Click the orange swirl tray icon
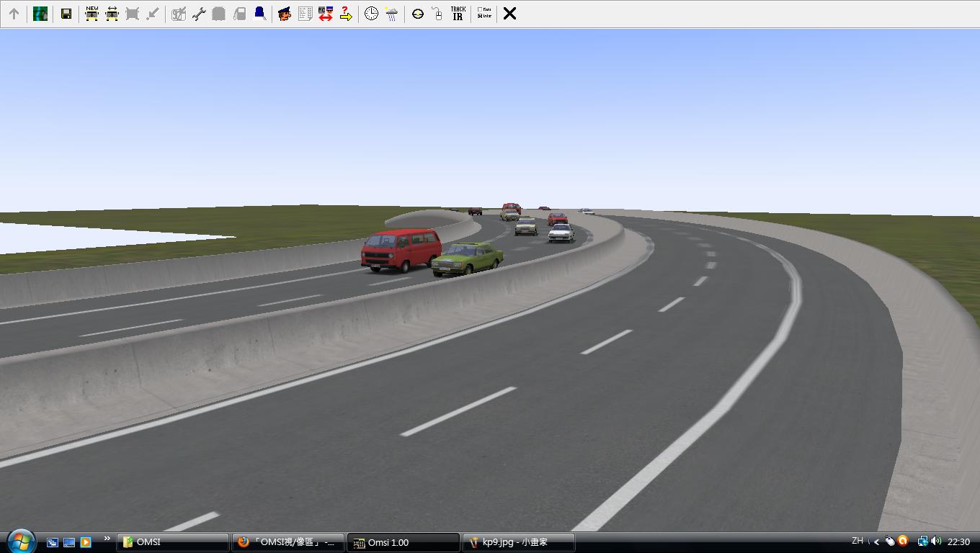The height and width of the screenshot is (553, 980). coord(902,541)
